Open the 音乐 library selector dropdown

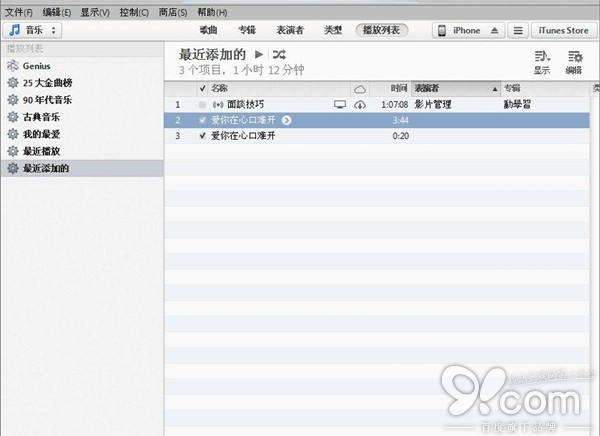(33, 30)
